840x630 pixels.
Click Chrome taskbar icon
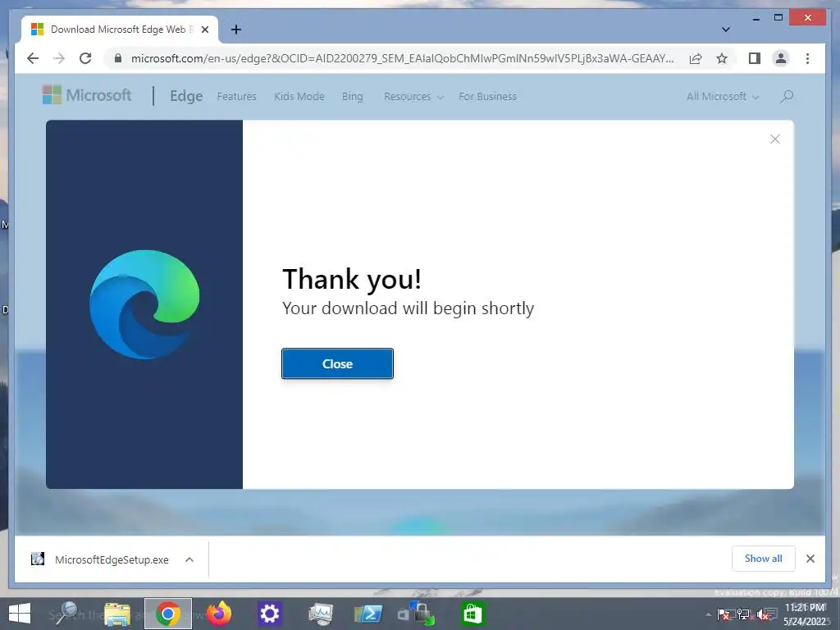(167, 614)
